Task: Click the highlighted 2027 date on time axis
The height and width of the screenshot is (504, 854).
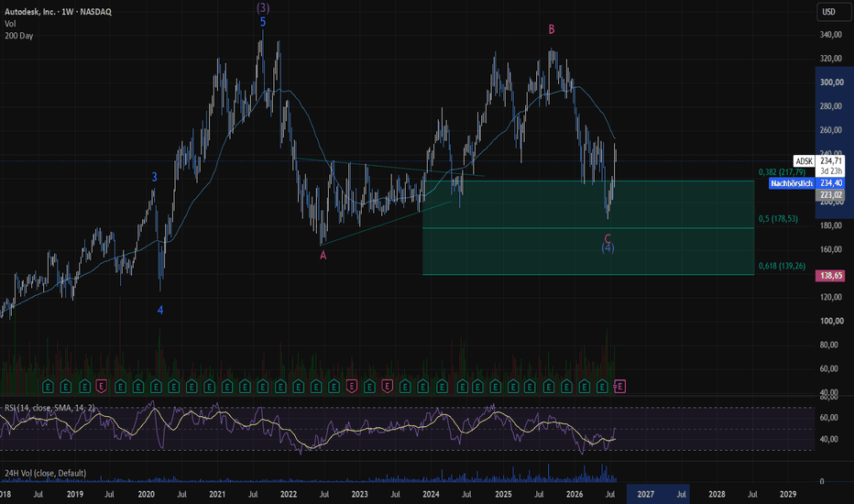Action: coord(645,494)
